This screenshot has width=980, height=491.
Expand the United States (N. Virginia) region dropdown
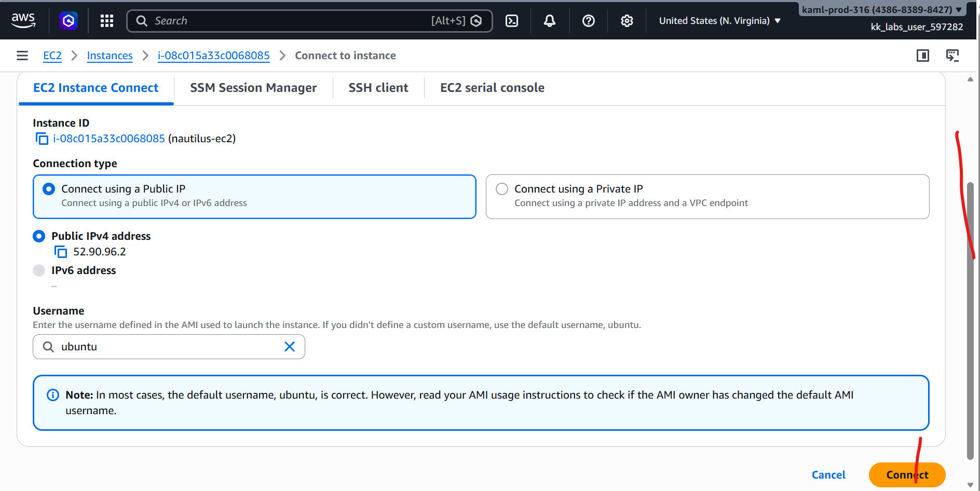[720, 21]
